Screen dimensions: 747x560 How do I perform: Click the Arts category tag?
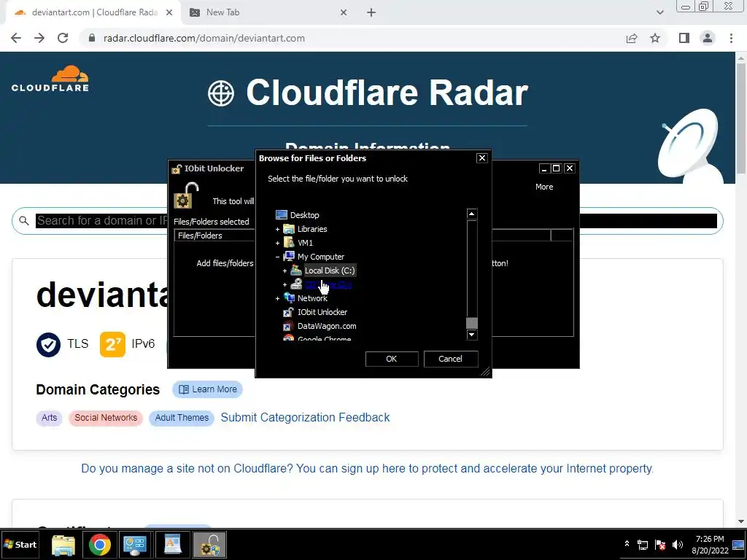[x=49, y=418]
